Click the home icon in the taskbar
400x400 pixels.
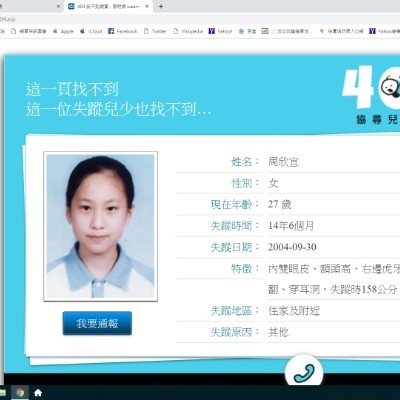[x=38, y=393]
